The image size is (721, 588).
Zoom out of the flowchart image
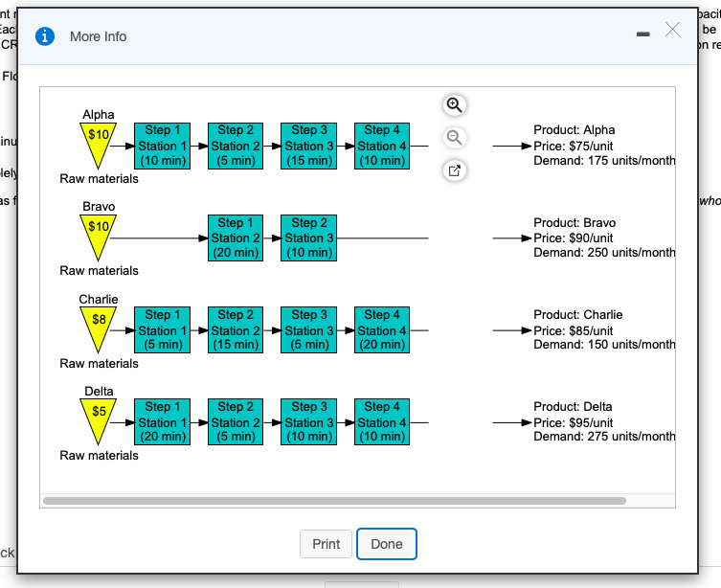(x=454, y=138)
